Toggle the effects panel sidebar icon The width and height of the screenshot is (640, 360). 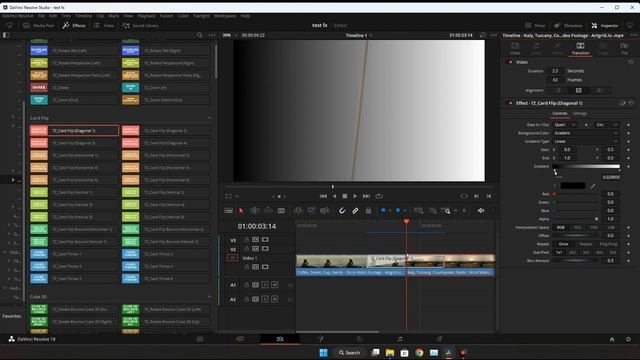point(6,35)
